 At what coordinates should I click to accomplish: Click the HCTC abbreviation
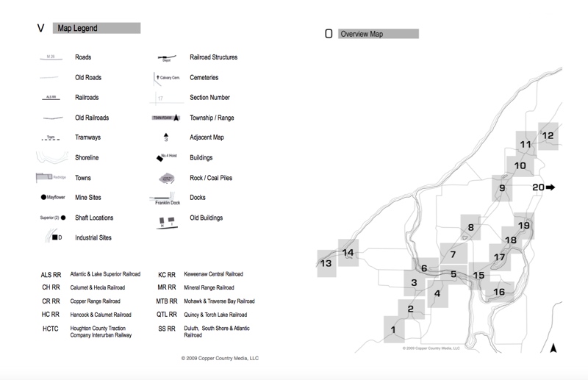pos(51,329)
